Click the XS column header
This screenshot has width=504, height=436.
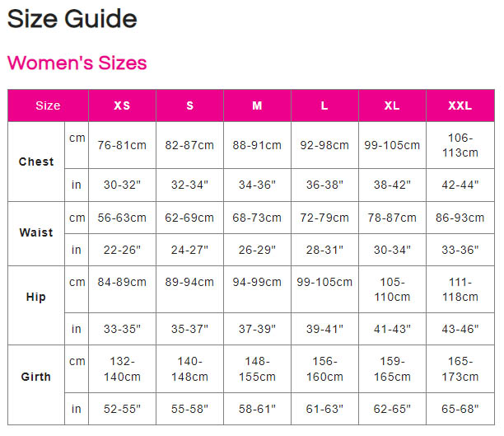122,105
